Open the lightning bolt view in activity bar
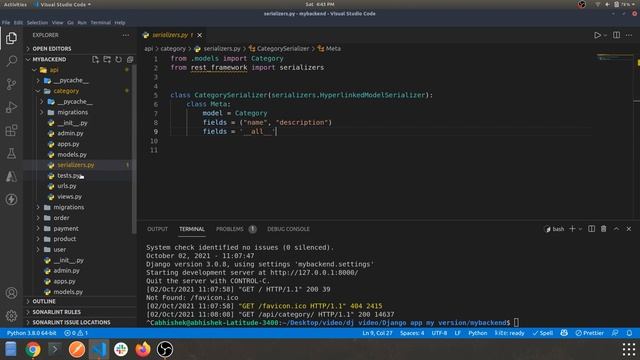640x360 pixels. [x=11, y=199]
